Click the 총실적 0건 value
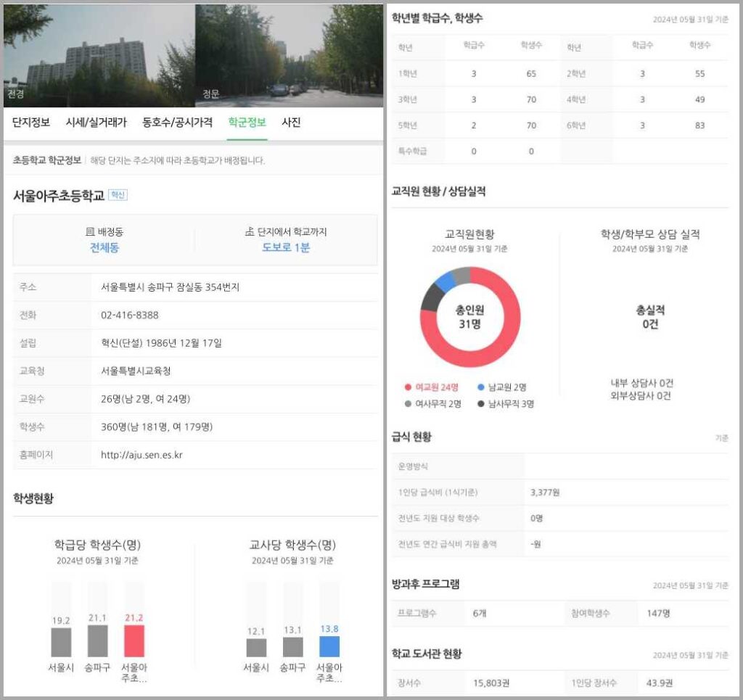Viewport: 743px width, 700px height. [650, 317]
